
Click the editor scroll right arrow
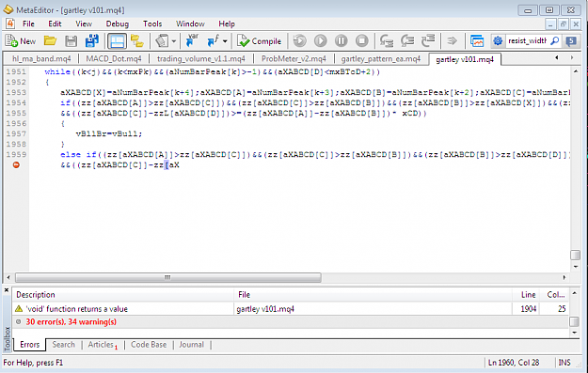(564, 277)
